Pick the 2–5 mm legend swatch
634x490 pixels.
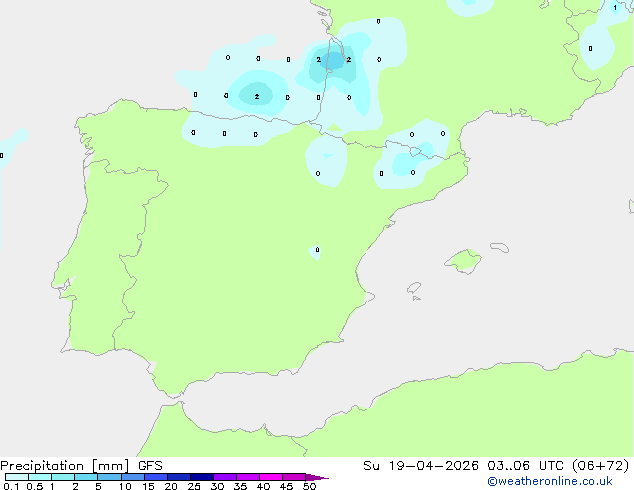(x=86, y=477)
